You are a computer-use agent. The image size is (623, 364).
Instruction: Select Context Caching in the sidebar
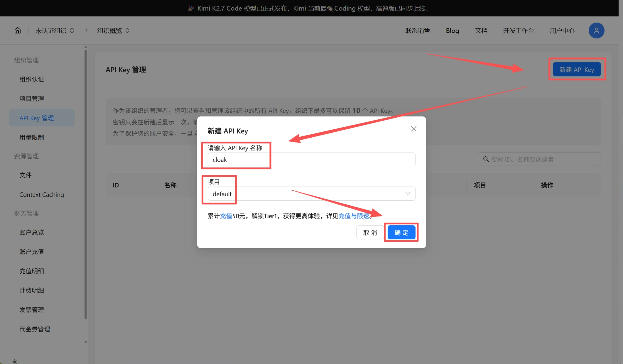tap(42, 194)
